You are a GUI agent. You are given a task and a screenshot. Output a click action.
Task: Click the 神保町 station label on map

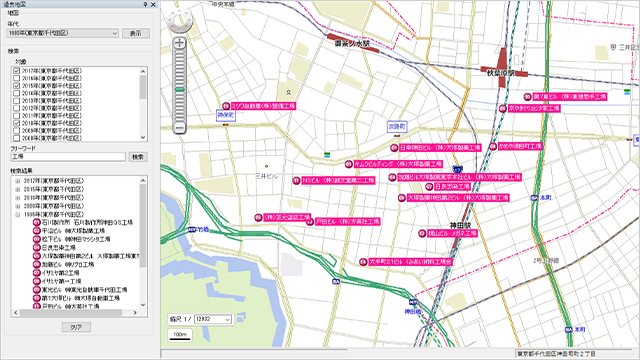coord(226,116)
